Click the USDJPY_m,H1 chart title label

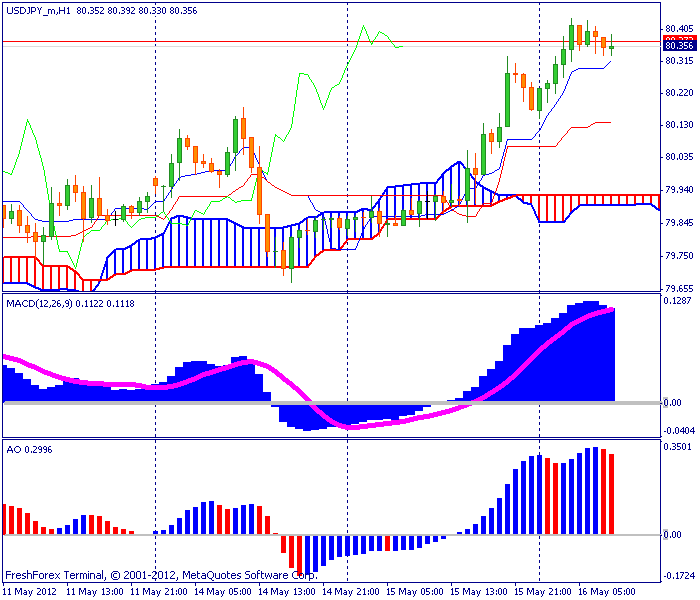point(38,11)
